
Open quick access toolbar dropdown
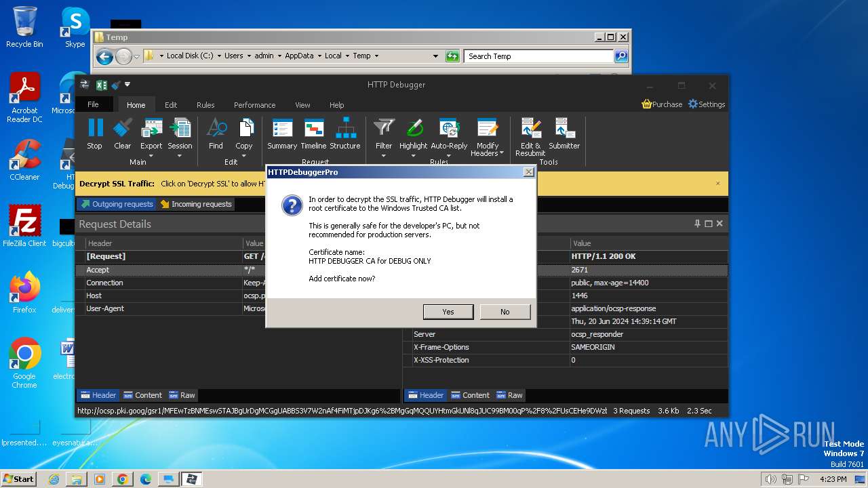127,85
